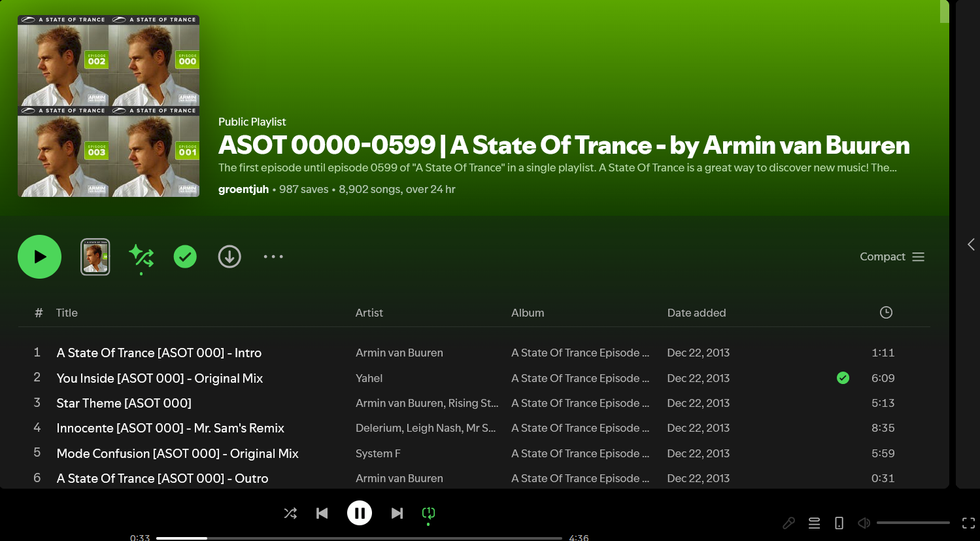Toggle the repeat mode button
Image resolution: width=980 pixels, height=541 pixels.
[428, 514]
